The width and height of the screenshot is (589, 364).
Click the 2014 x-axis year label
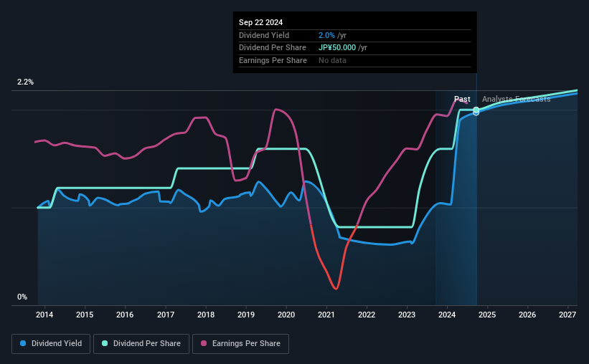tap(44, 315)
